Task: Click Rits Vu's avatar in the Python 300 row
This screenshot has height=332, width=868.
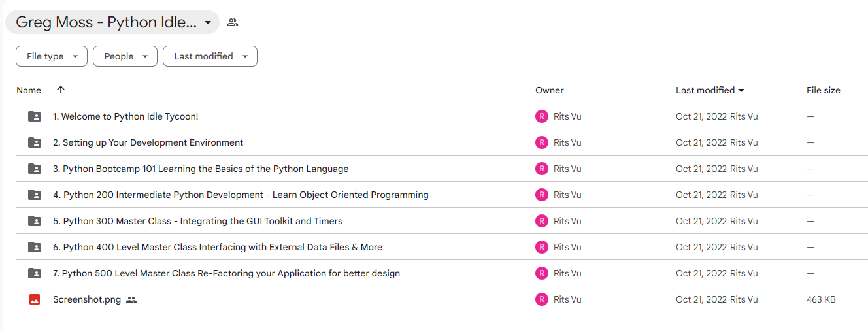Action: (541, 221)
